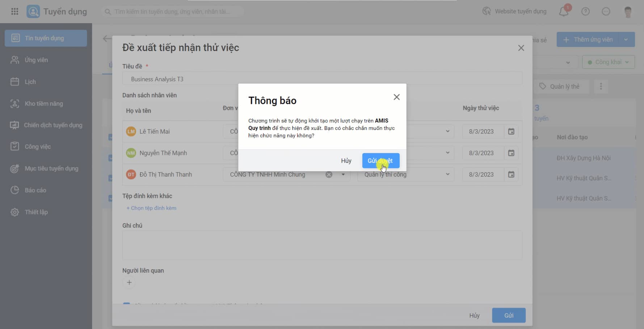Expand the dropdown beside Công khai

[568, 63]
